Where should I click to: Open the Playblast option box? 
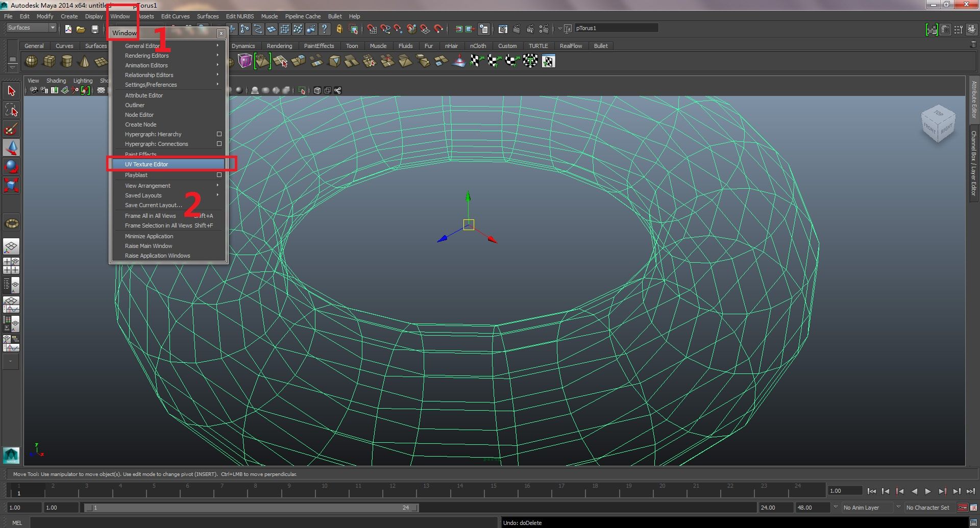point(219,175)
